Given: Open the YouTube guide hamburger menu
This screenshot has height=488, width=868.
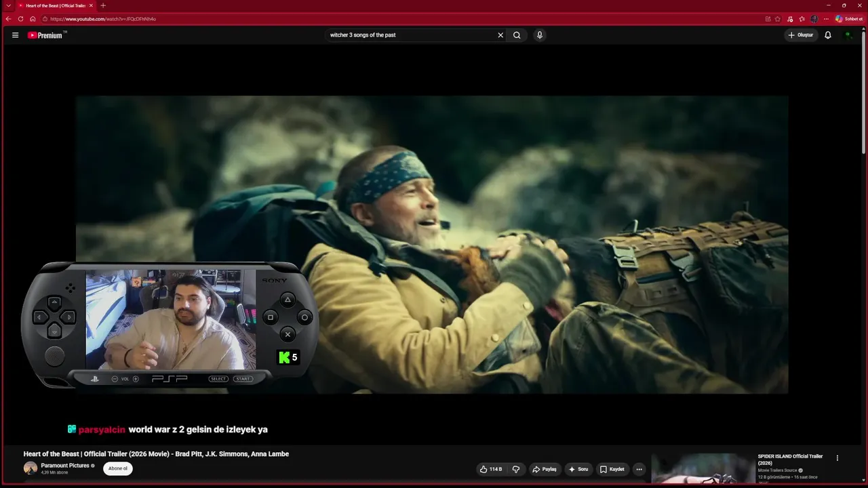Looking at the screenshot, I should (15, 35).
